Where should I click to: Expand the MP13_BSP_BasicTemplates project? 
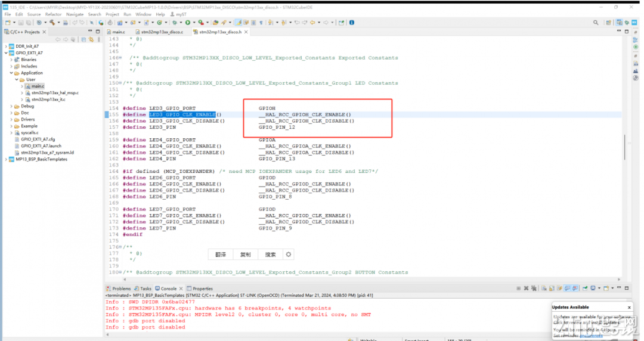click(x=6, y=159)
